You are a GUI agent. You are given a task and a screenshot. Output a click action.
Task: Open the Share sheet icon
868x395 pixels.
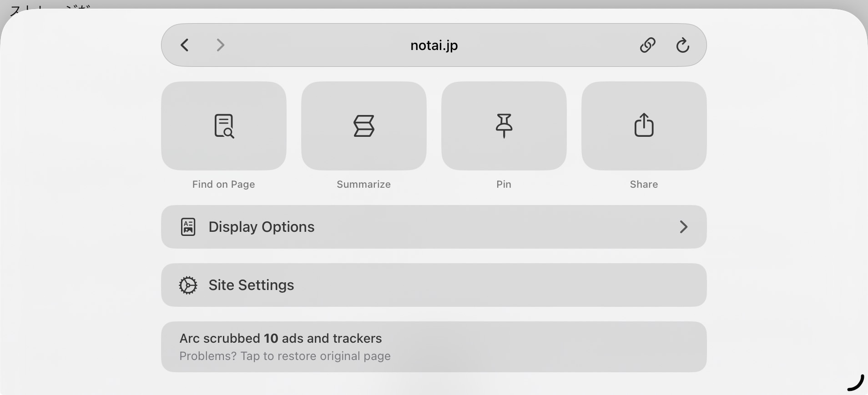(x=644, y=126)
